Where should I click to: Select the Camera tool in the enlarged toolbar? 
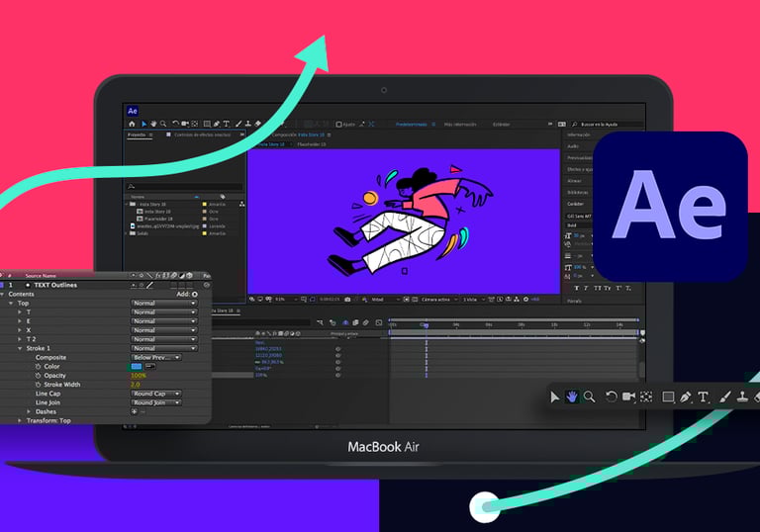click(x=628, y=397)
